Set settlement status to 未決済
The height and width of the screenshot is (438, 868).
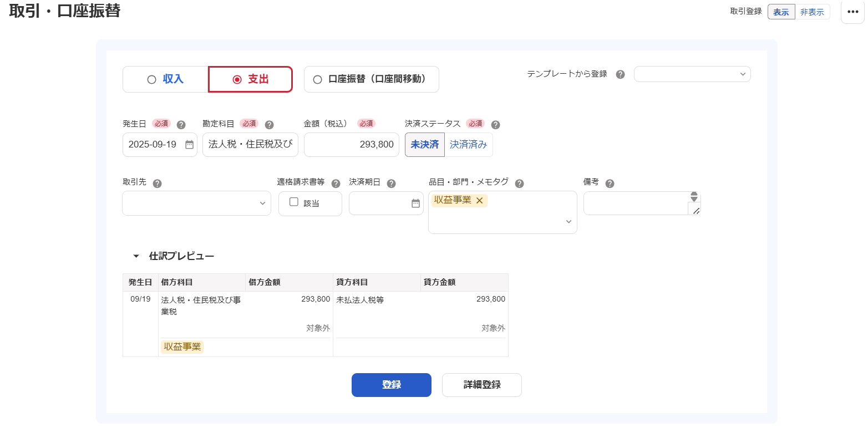[x=425, y=145]
